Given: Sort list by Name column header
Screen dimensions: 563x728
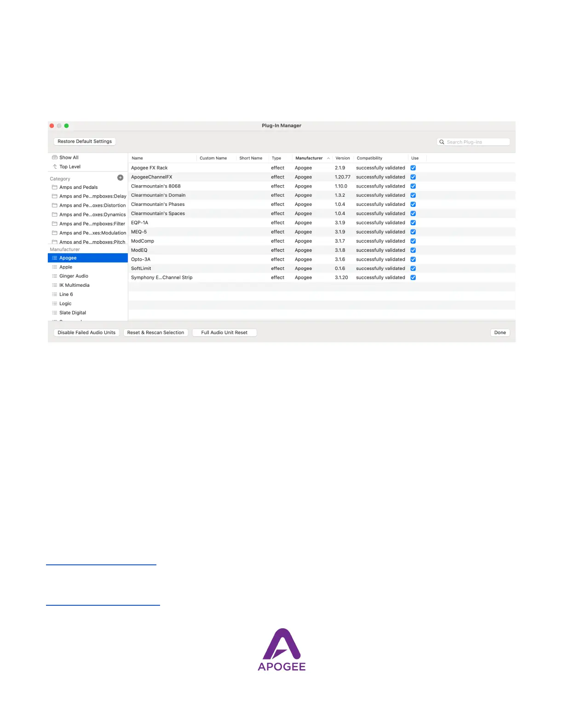Looking at the screenshot, I should 138,158.
